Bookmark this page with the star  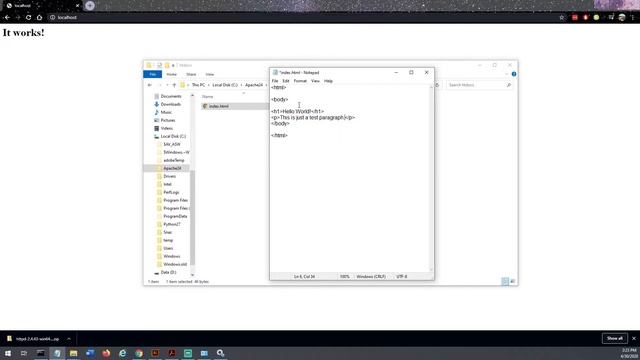[x=562, y=18]
